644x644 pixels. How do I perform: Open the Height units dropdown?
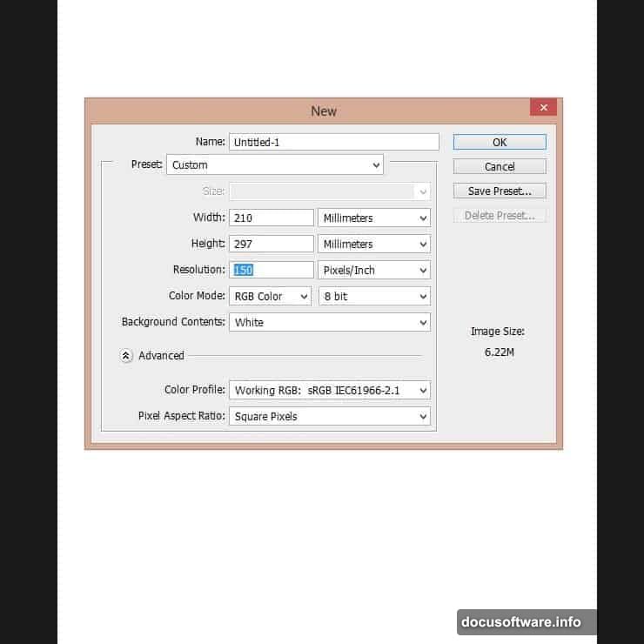tap(374, 244)
